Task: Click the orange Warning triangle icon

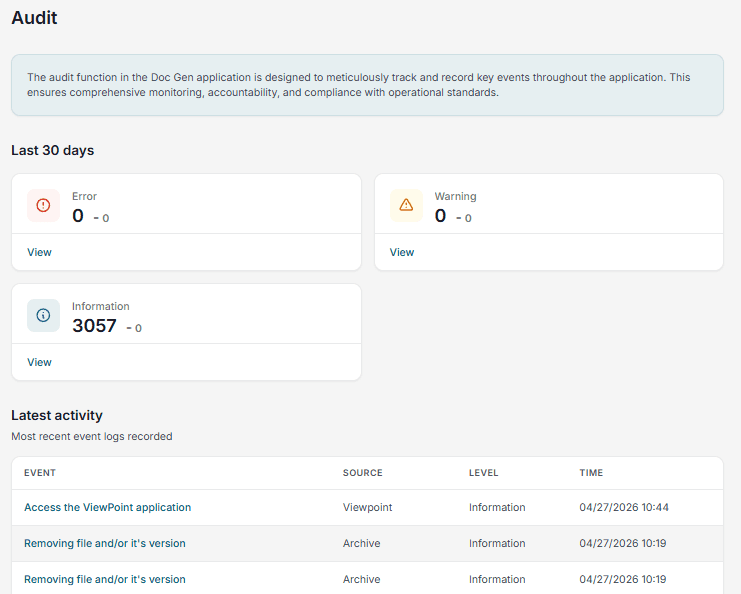Action: [406, 205]
